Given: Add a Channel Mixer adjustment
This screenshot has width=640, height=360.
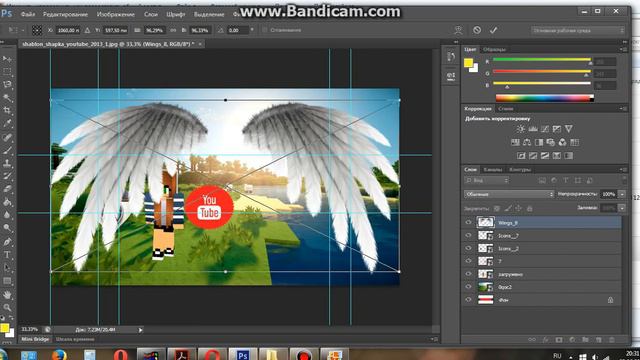Looking at the screenshot, I should coord(562,142).
